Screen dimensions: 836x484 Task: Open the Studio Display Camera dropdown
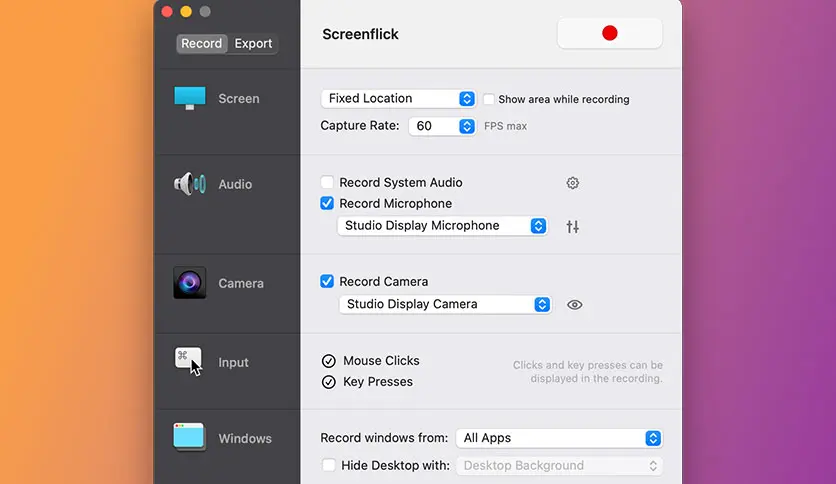[445, 304]
